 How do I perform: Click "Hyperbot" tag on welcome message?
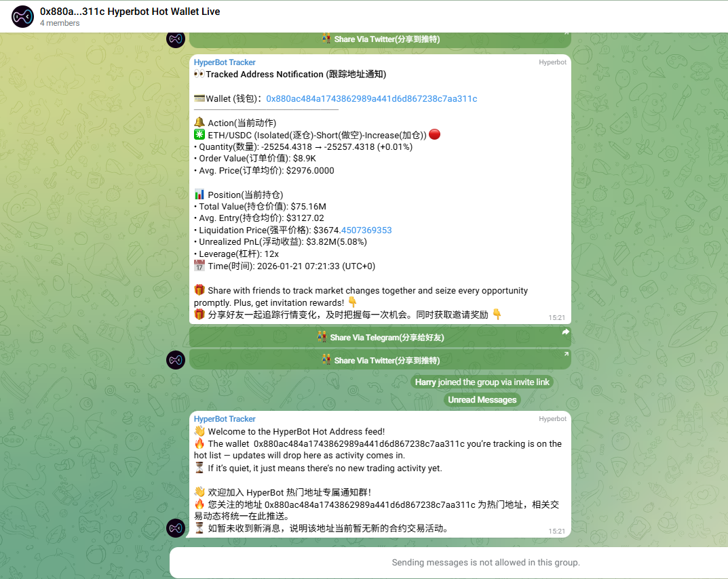tap(552, 419)
